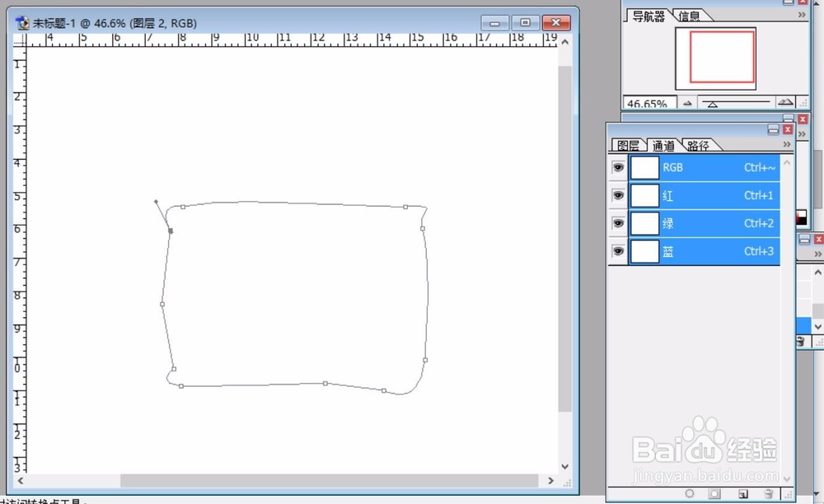Select the 红 channel row
The image size is (824, 504).
705,195
